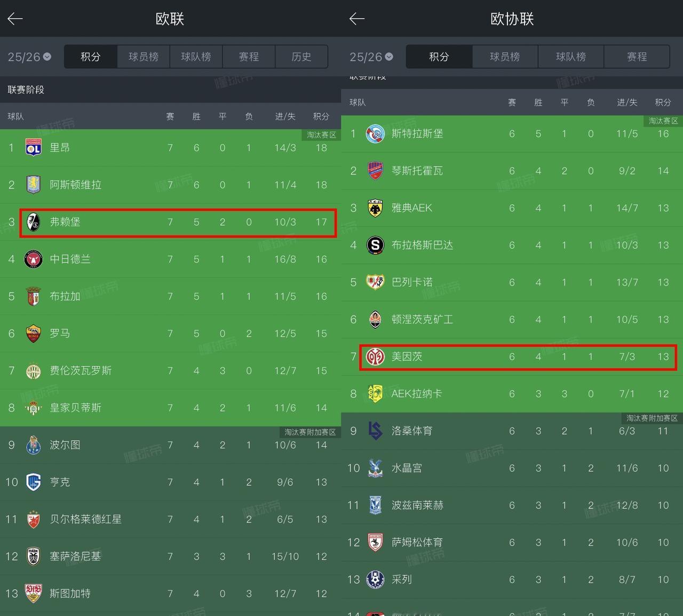Open the 斯图加特 club crest
The height and width of the screenshot is (616, 683).
pos(34,593)
